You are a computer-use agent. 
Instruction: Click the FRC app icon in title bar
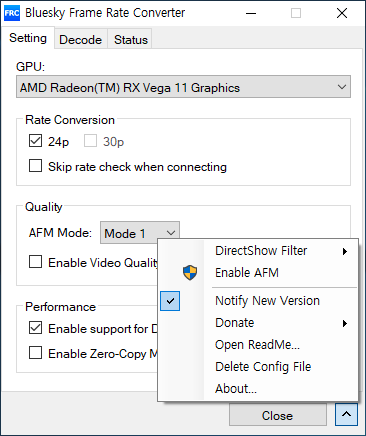coord(12,13)
